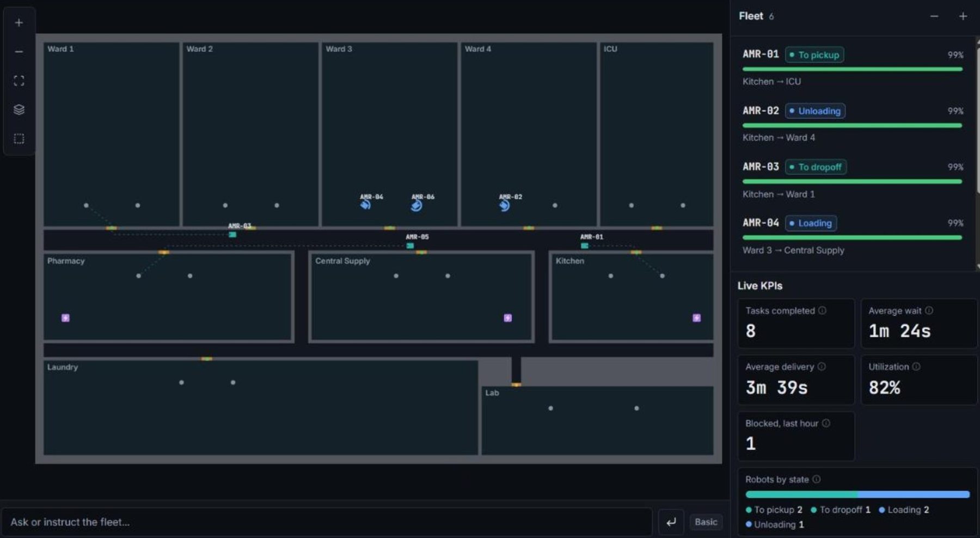
Task: Click the fit-to-screen icon in the map toolbar
Action: coord(19,81)
